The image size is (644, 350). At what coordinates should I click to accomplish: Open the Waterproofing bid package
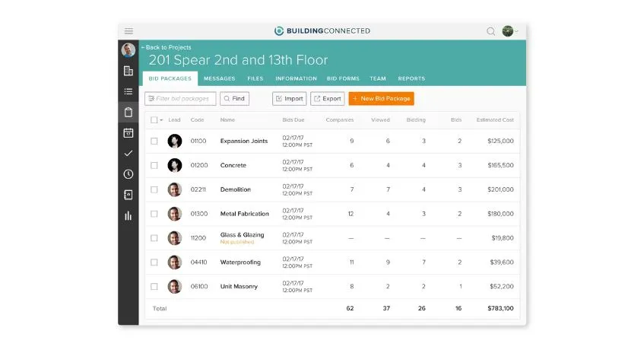coord(240,262)
